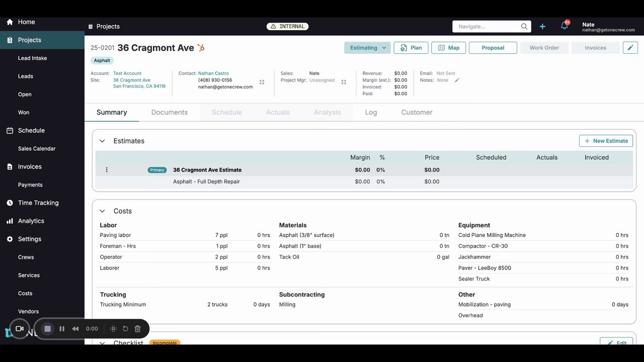644x362 pixels.
Task: Click the expand icon next to Project Mgr
Action: click(x=344, y=82)
